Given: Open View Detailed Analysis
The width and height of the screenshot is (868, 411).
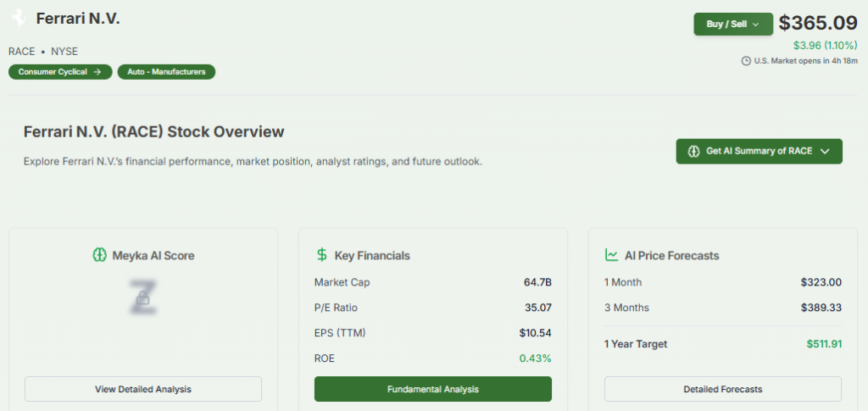Looking at the screenshot, I should 142,389.
